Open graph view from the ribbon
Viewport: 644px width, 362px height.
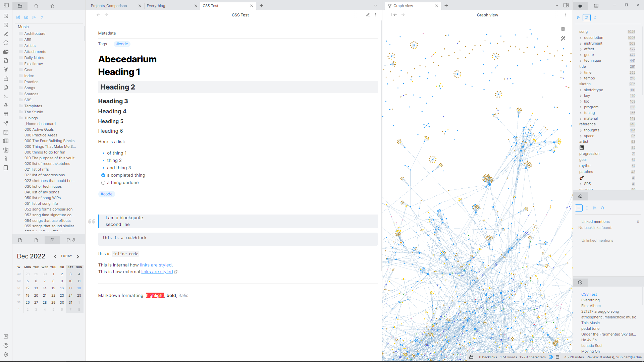point(6,70)
